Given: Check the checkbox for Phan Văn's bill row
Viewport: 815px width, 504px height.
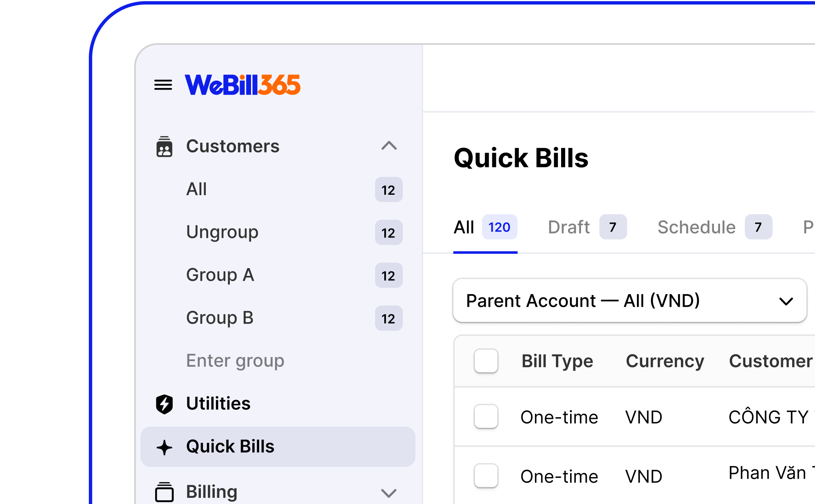Looking at the screenshot, I should pos(486,475).
